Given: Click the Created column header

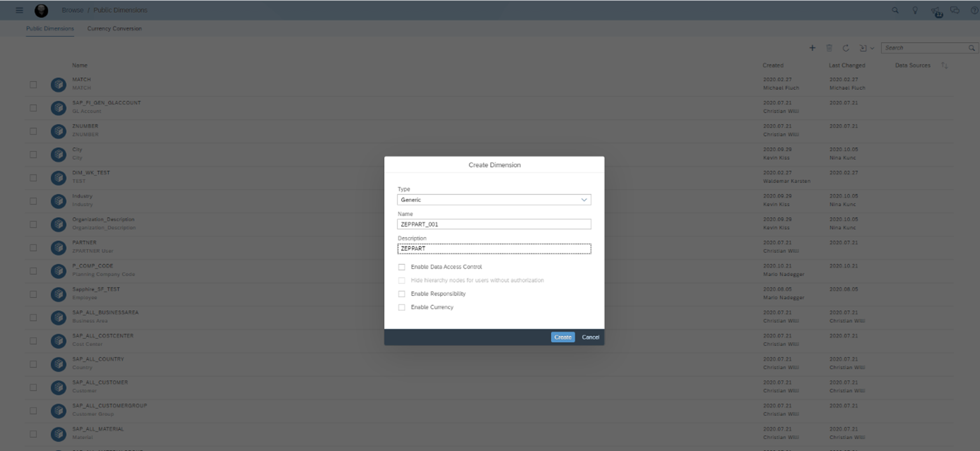Looking at the screenshot, I should 773,66.
